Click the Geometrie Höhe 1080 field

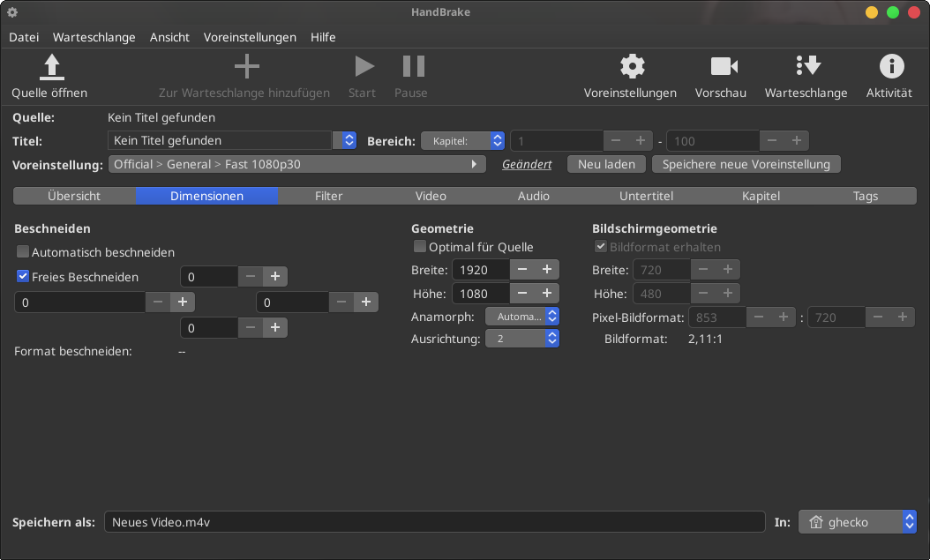point(481,294)
